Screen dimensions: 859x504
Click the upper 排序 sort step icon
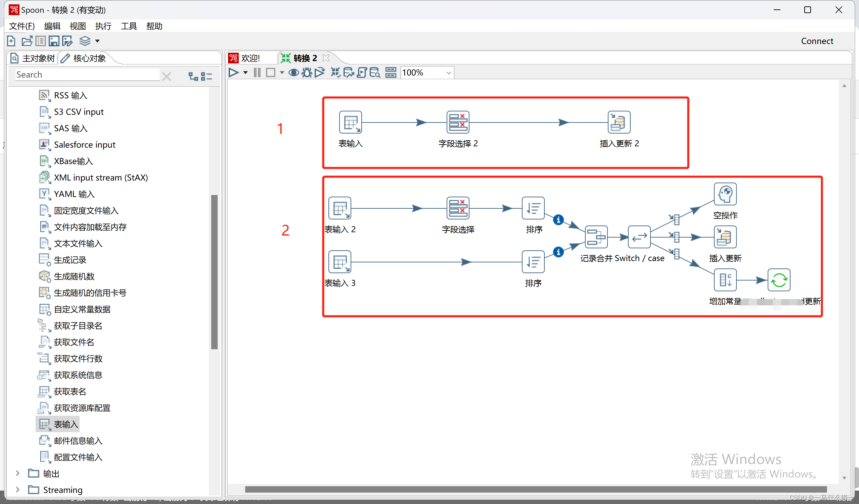click(533, 208)
